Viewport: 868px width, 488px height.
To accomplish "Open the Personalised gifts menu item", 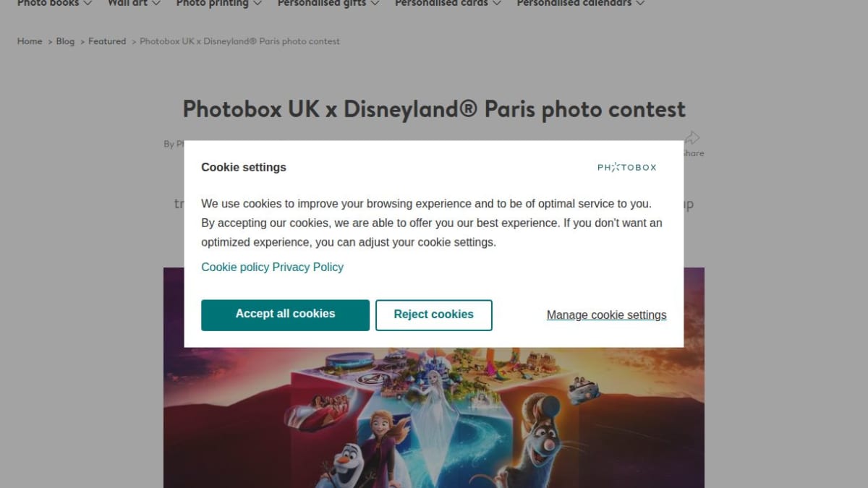I will [322, 4].
